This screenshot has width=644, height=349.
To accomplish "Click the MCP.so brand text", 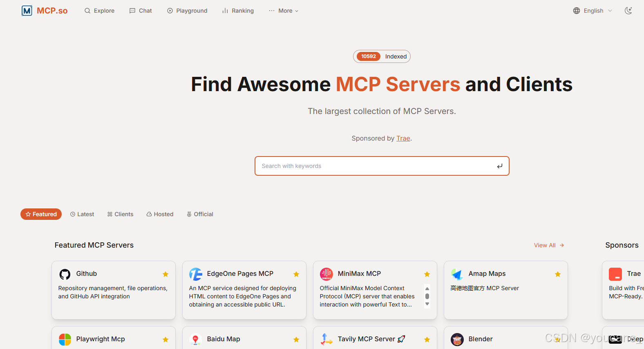I will pos(52,11).
